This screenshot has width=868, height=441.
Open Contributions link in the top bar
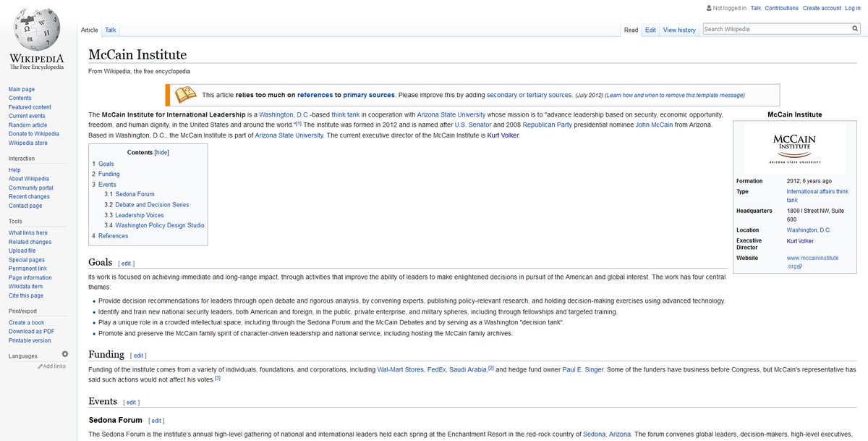782,8
